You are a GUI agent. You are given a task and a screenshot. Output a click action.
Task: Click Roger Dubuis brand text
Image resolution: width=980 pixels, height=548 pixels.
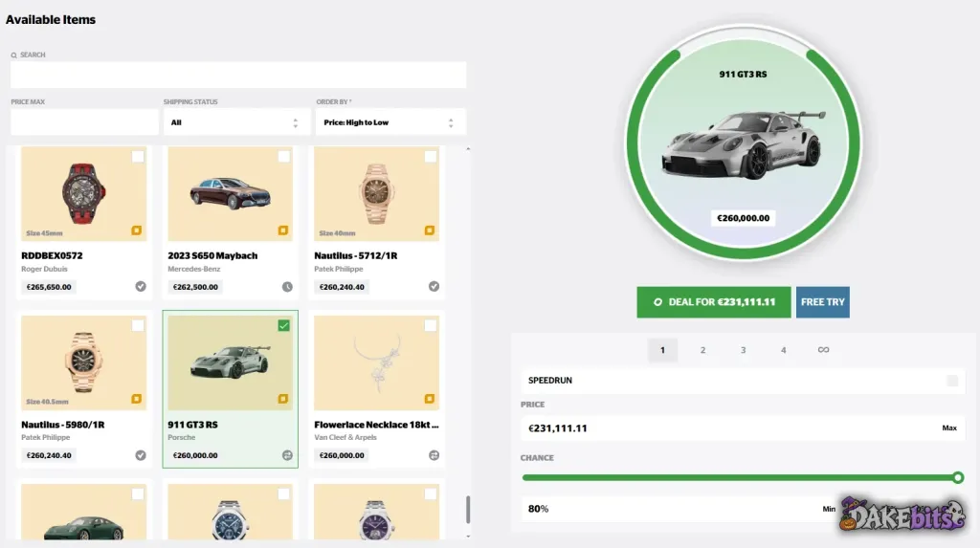coord(44,269)
